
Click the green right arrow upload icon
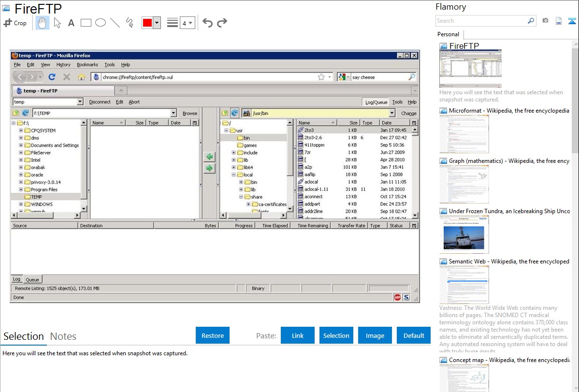pyautogui.click(x=209, y=169)
